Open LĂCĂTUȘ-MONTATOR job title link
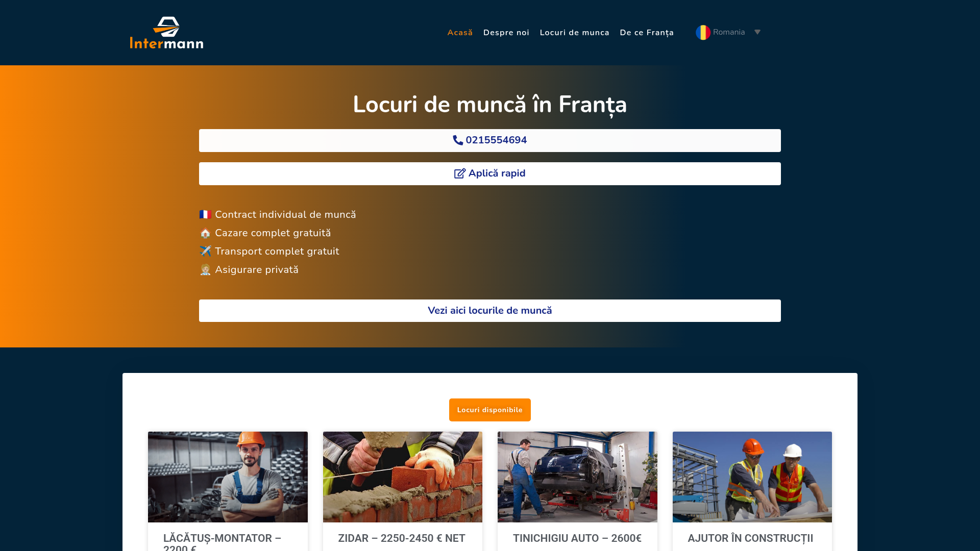 [x=222, y=542]
